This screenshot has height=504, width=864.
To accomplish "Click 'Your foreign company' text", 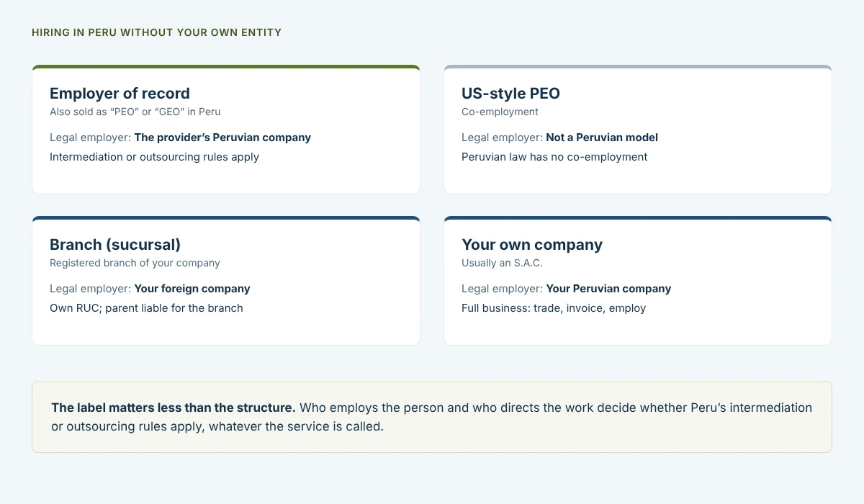I will (192, 288).
